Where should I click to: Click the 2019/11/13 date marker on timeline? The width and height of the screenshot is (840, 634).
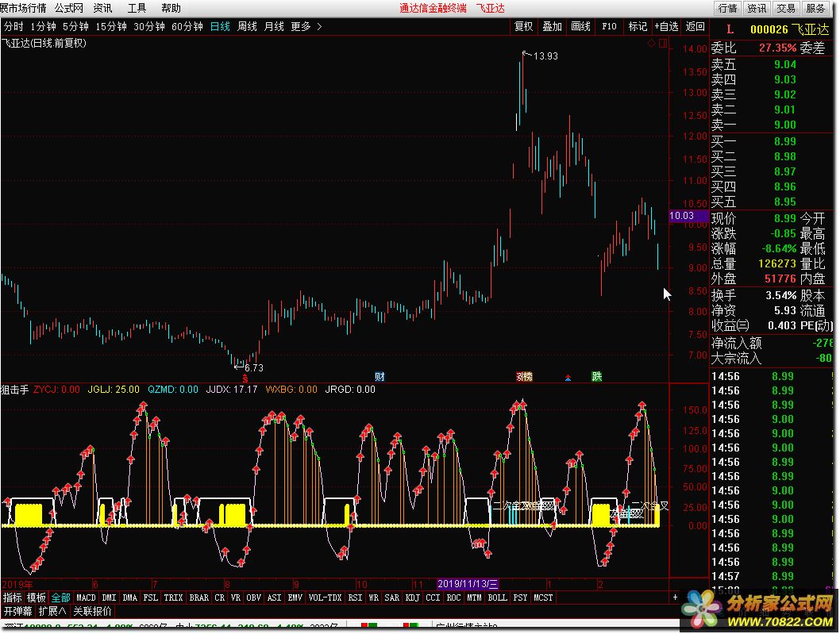point(468,583)
